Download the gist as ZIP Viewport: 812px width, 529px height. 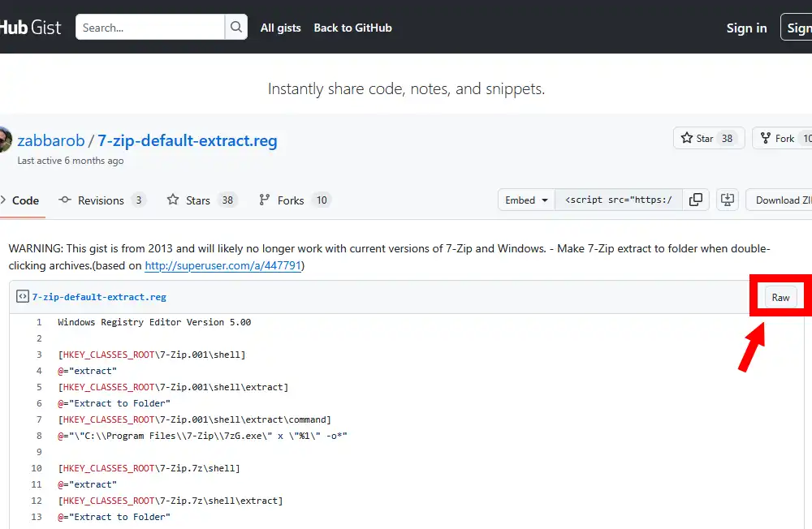pos(779,200)
